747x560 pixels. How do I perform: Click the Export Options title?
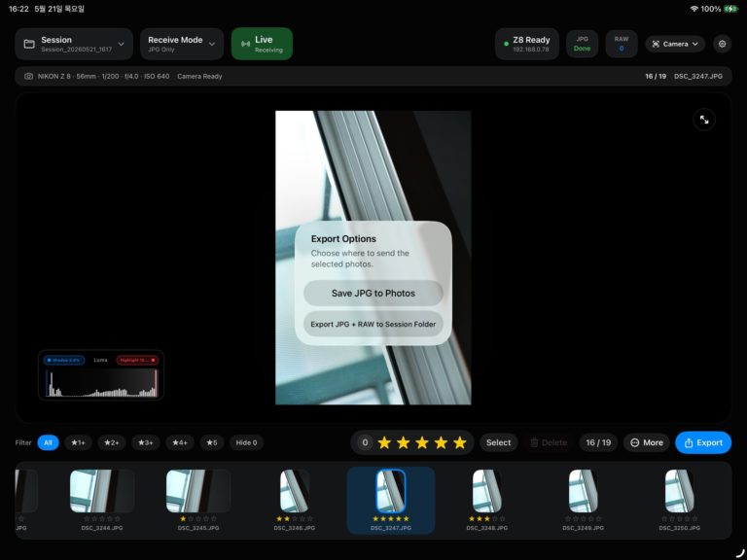click(343, 239)
